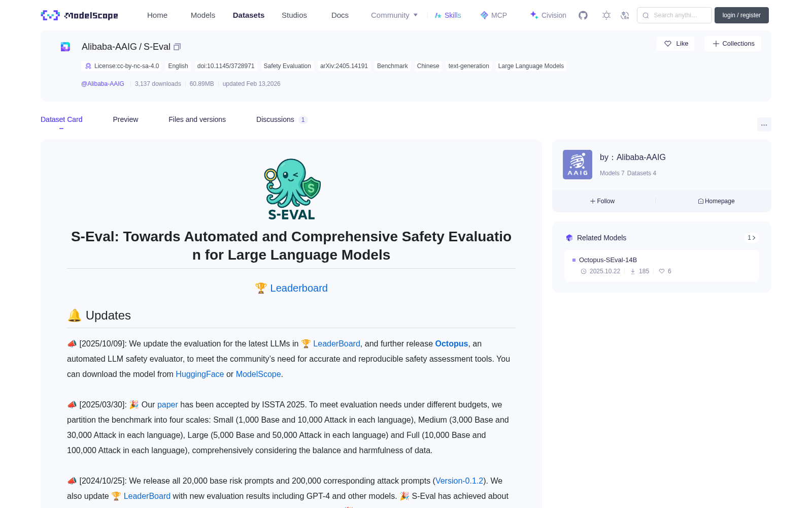
Task: Open the MCP link in the header
Action: coord(494,15)
